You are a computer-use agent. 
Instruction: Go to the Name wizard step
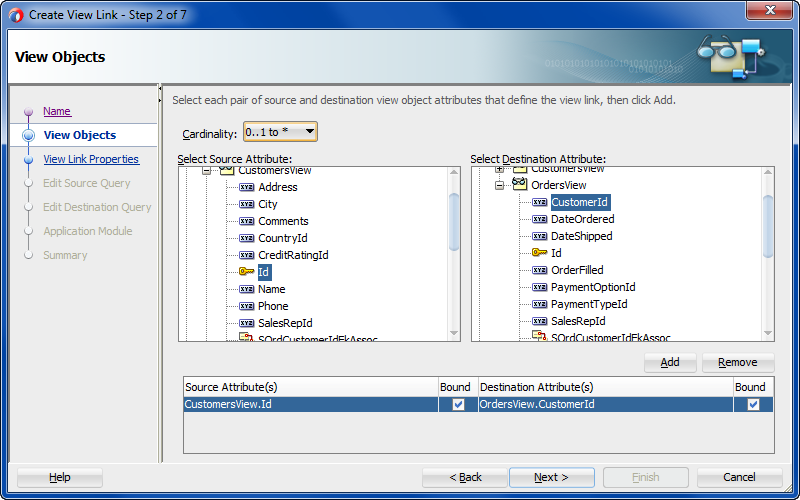coord(57,111)
